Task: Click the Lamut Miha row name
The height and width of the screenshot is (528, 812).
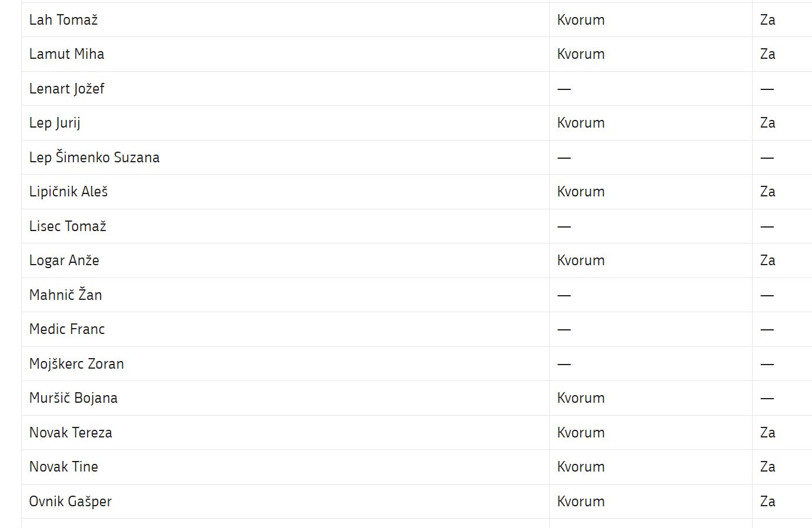Action: click(x=66, y=54)
